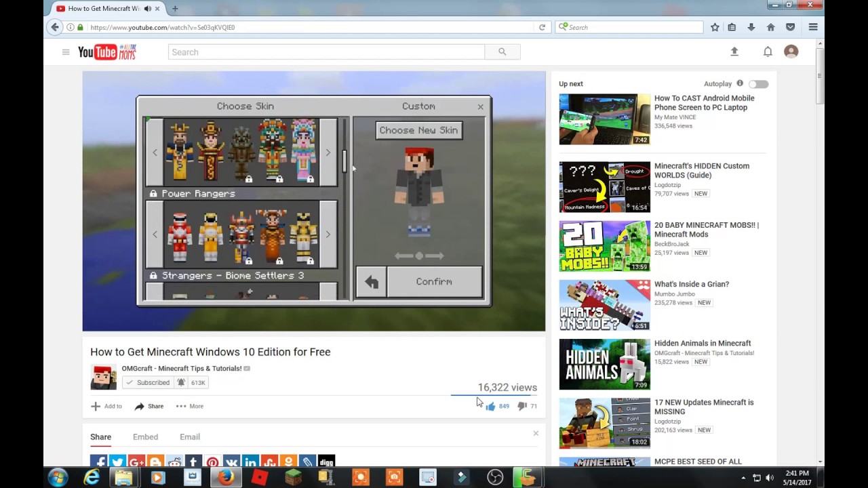Open the Add to playlist menu
This screenshot has width=868, height=488.
[x=106, y=406]
